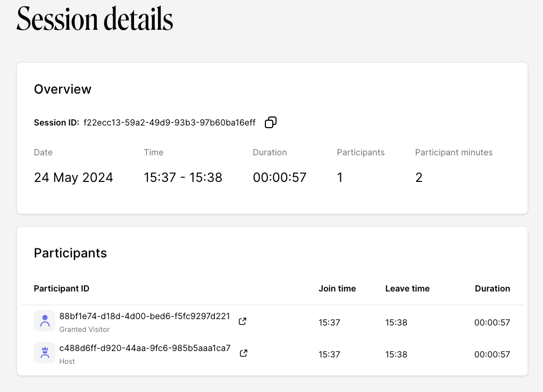Click the Participant ID column header
Screen dimensions: 543x392
tap(62, 288)
